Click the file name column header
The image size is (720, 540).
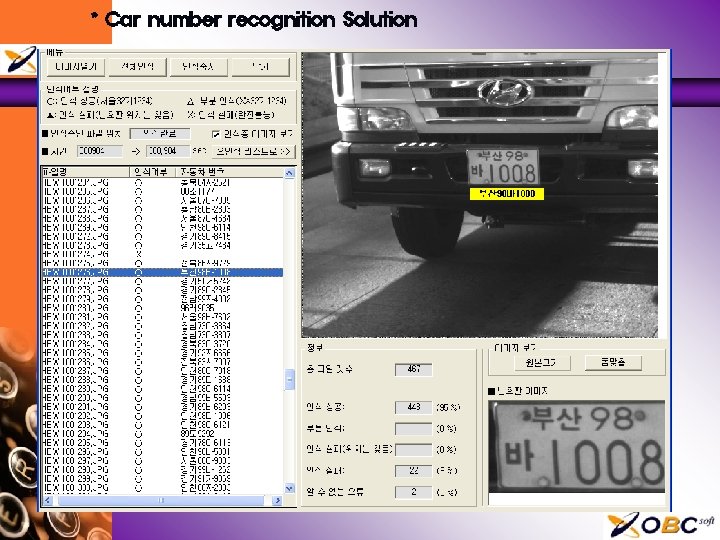85,172
